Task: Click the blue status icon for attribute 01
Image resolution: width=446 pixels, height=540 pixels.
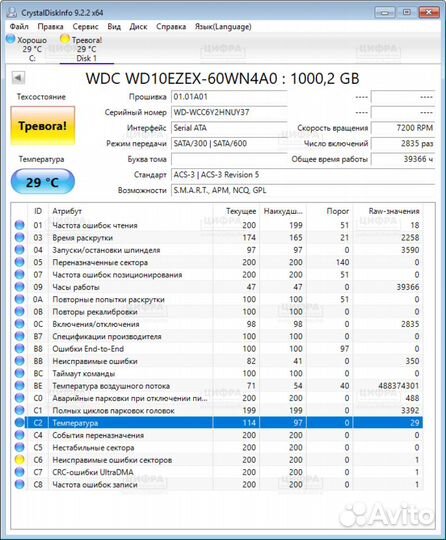Action: click(20, 225)
